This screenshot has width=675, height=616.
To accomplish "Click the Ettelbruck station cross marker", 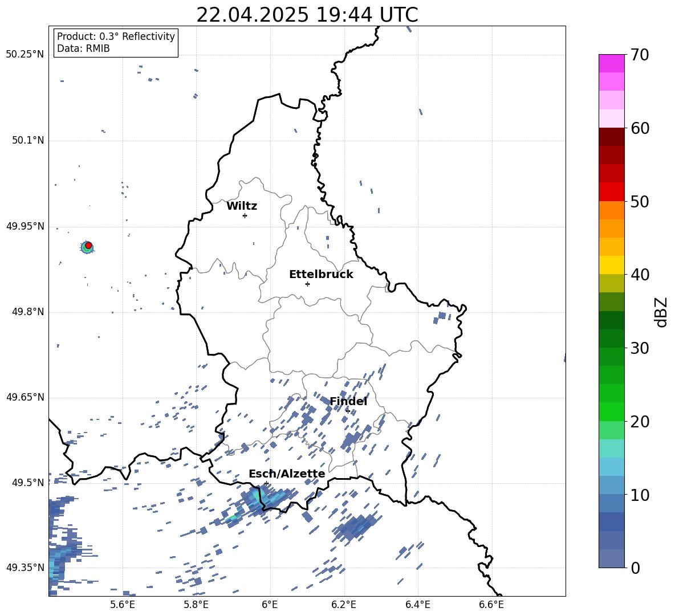I will pos(307,284).
